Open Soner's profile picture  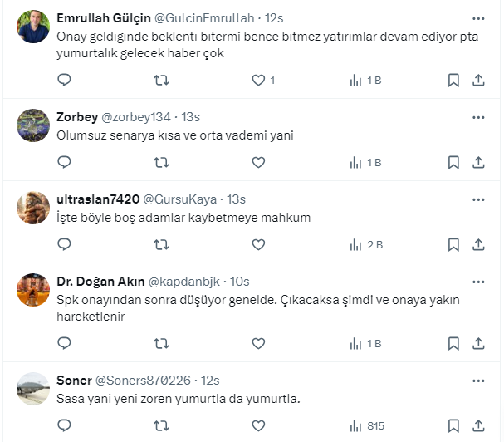33,388
